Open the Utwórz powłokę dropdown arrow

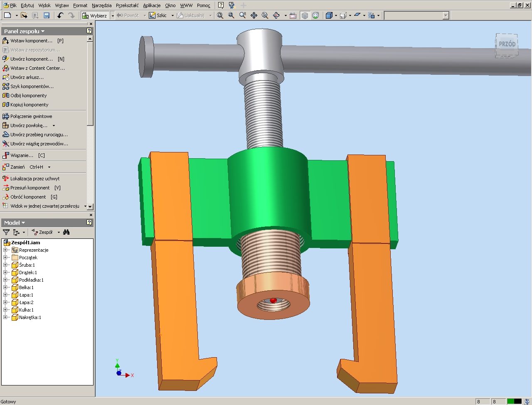(54, 125)
